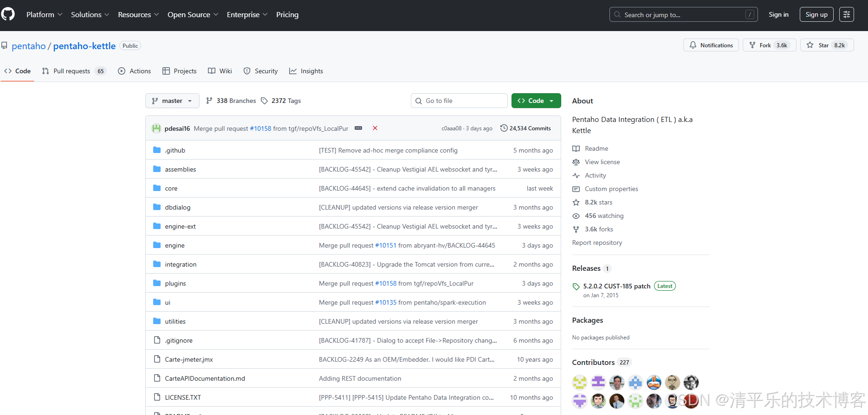Expand the Platform menu
The height and width of the screenshot is (415, 868).
[x=44, y=14]
